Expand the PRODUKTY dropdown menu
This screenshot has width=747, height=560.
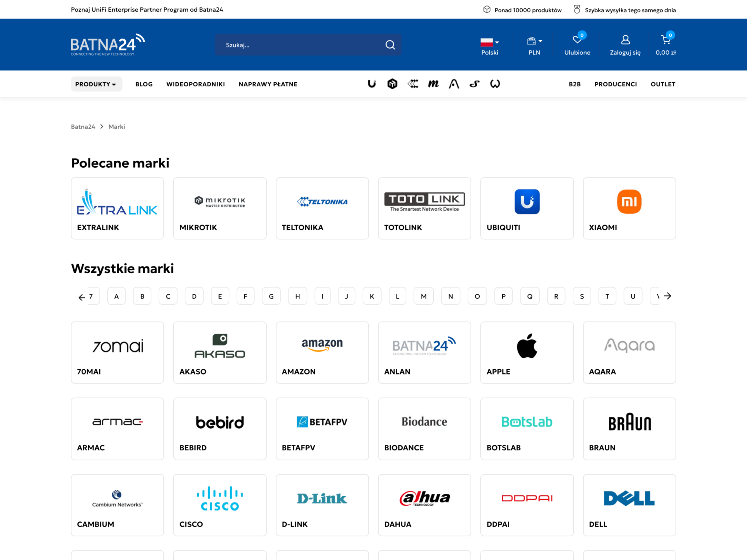tap(96, 84)
